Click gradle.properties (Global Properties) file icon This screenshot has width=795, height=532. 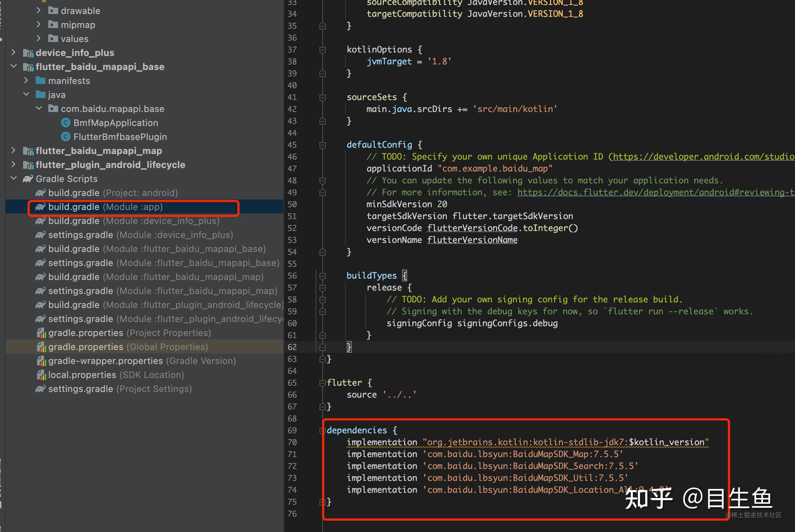(41, 347)
